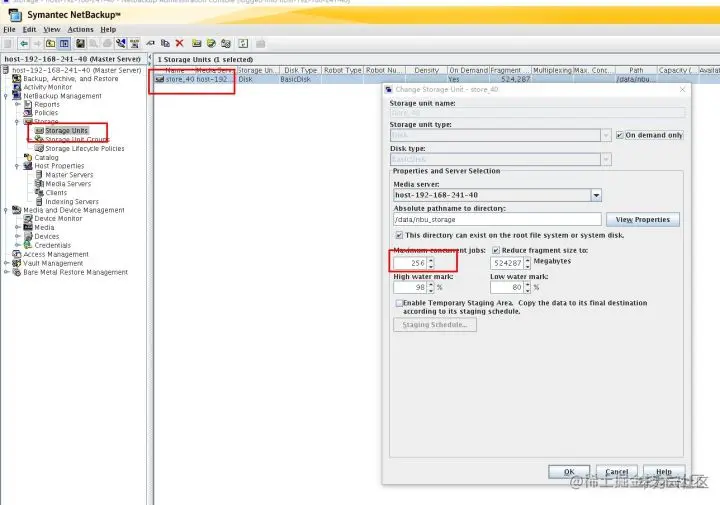Open Device Monitor in the tree
720x505 pixels.
(58, 219)
